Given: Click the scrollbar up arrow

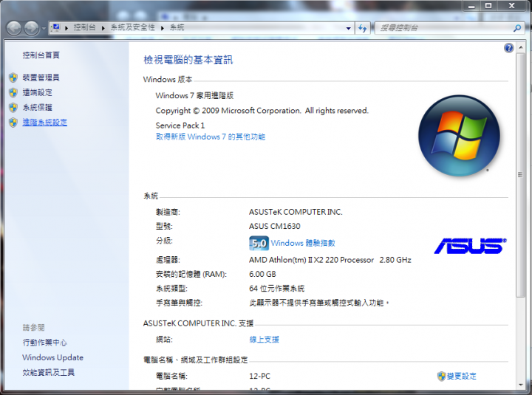Looking at the screenshot, I should tap(520, 47).
